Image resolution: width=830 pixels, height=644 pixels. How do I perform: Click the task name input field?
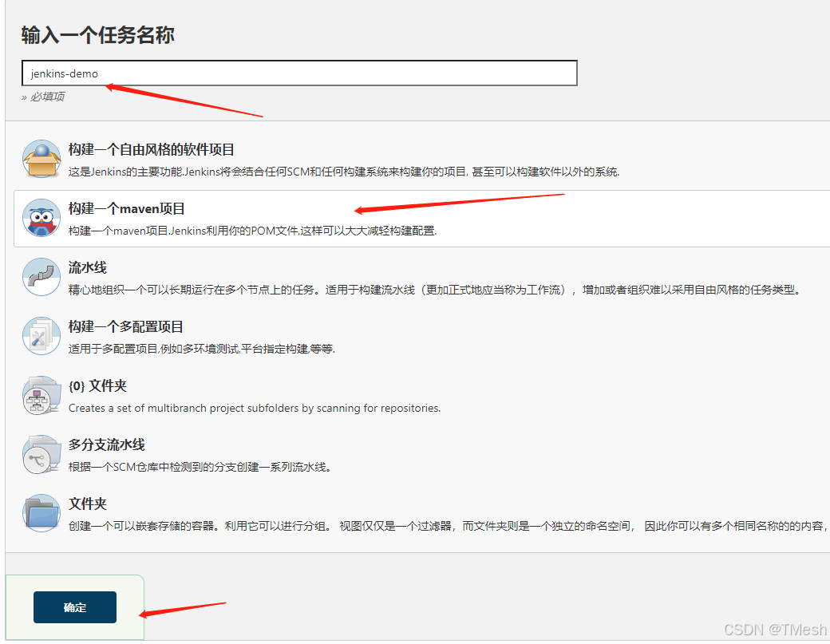299,73
